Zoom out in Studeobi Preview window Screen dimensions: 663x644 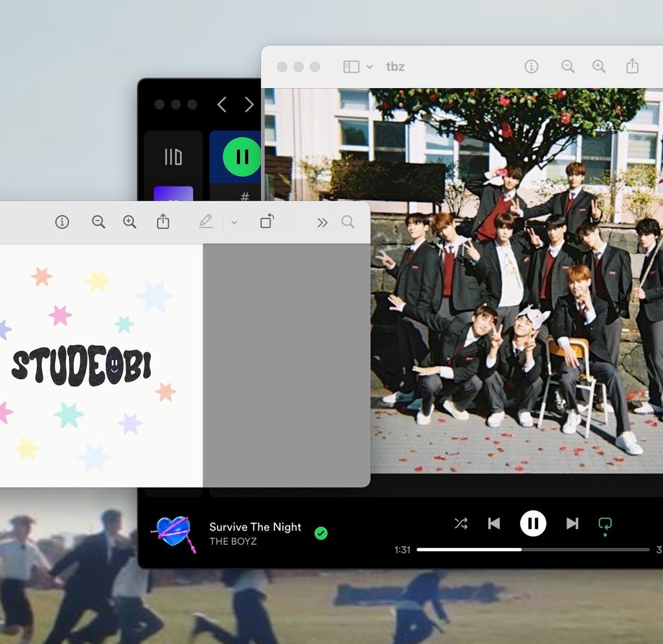[98, 222]
